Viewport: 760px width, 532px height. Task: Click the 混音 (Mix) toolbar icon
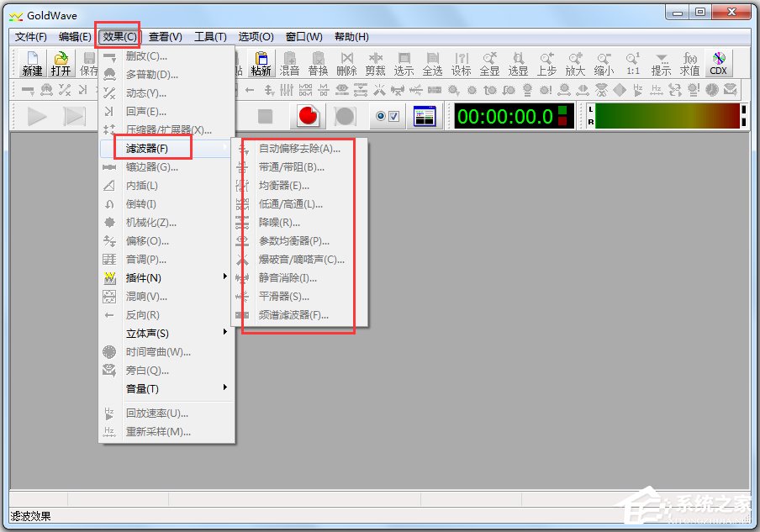(x=290, y=64)
